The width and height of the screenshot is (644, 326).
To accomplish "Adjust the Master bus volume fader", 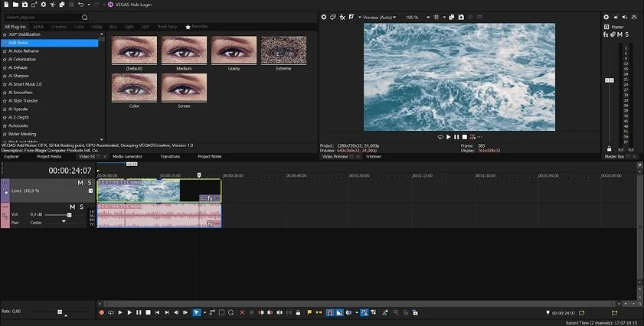I will click(x=610, y=80).
